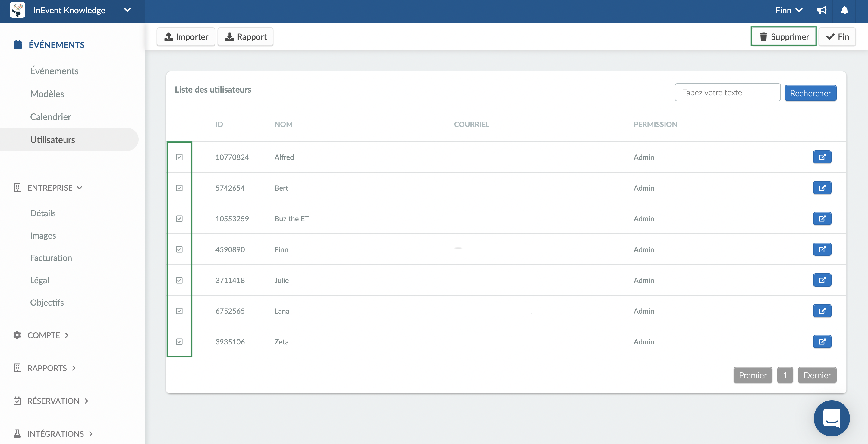This screenshot has width=868, height=444.
Task: Click user ID 10770824
Action: click(232, 157)
